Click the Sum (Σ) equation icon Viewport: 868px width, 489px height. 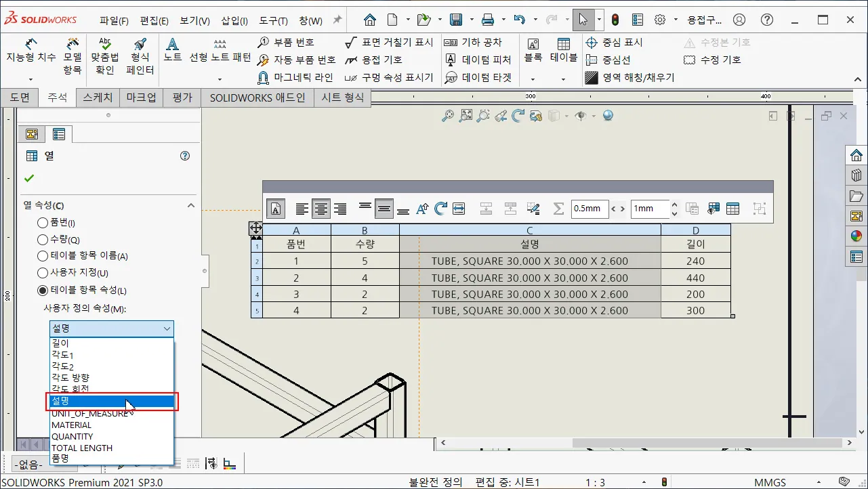click(x=558, y=209)
